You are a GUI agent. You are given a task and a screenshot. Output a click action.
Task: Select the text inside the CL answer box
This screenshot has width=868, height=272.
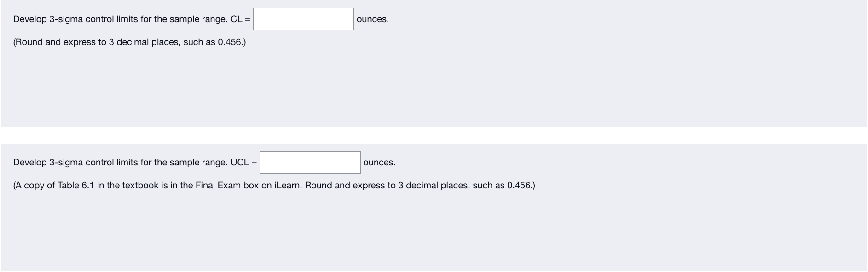tap(303, 19)
